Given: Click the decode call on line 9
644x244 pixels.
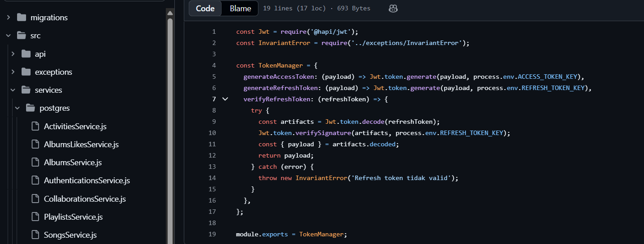Looking at the screenshot, I should point(373,122).
